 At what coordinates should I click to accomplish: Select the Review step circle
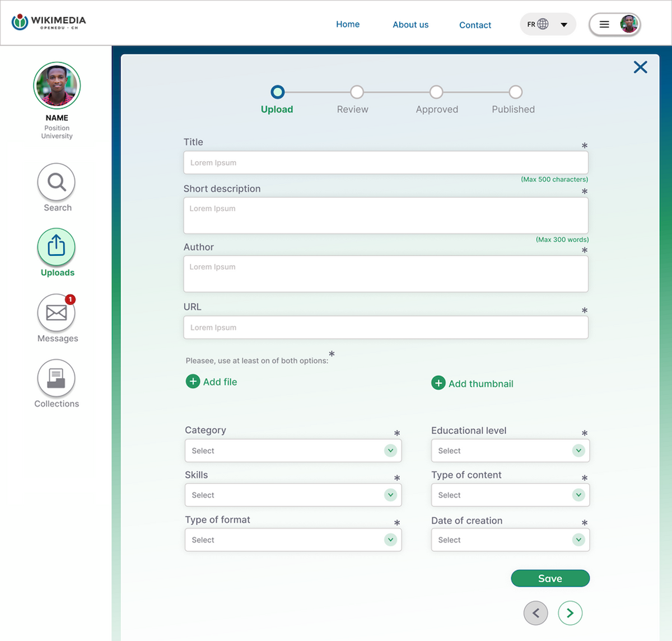tap(357, 92)
